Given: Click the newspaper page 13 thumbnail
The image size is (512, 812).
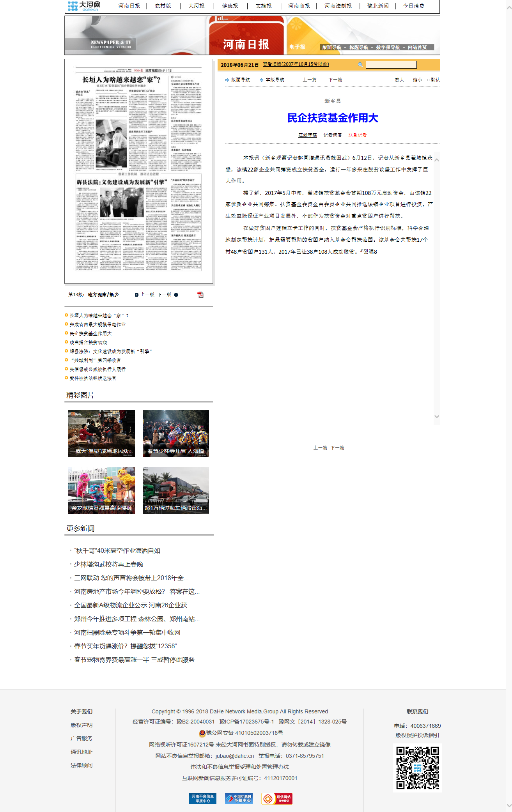Looking at the screenshot, I should point(139,171).
